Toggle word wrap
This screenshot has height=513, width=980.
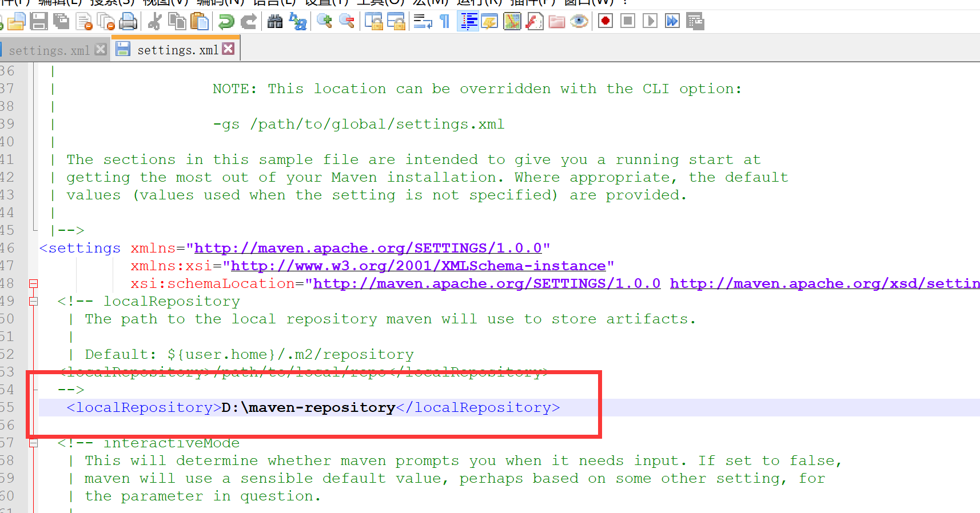point(423,22)
